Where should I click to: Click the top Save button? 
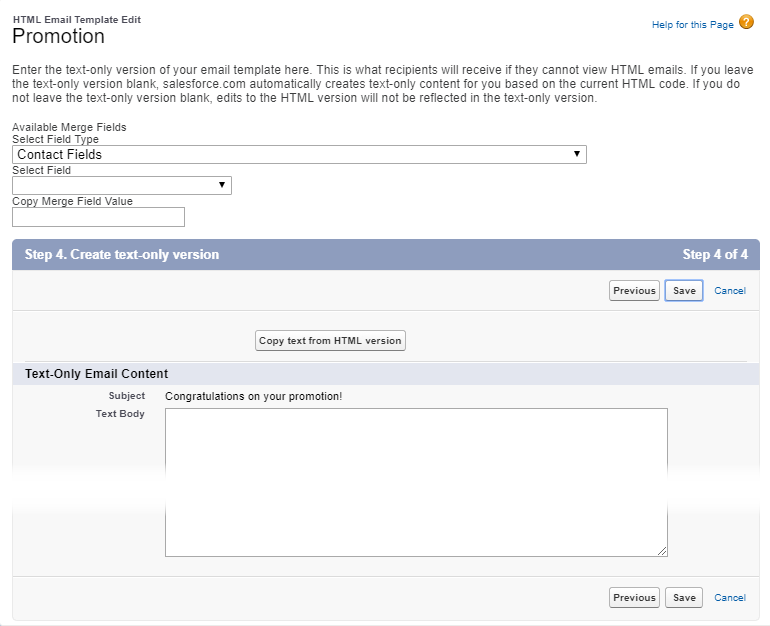pyautogui.click(x=684, y=290)
